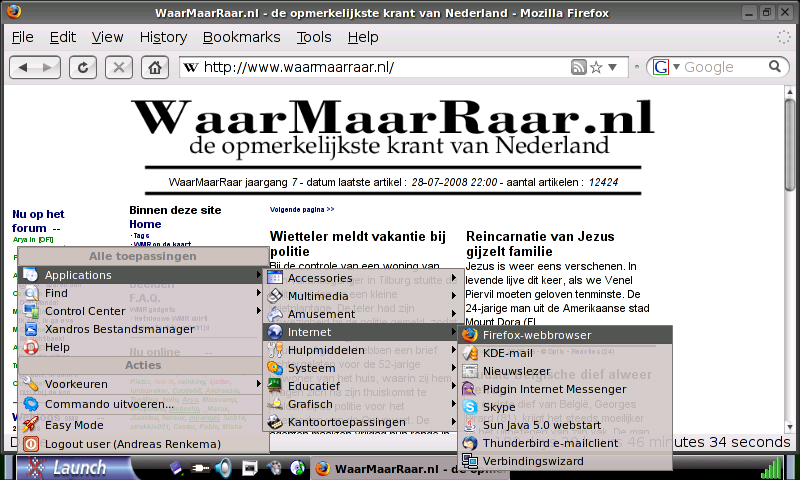The image size is (800, 480).
Task: Bookmark this page with the star icon
Action: 596,67
